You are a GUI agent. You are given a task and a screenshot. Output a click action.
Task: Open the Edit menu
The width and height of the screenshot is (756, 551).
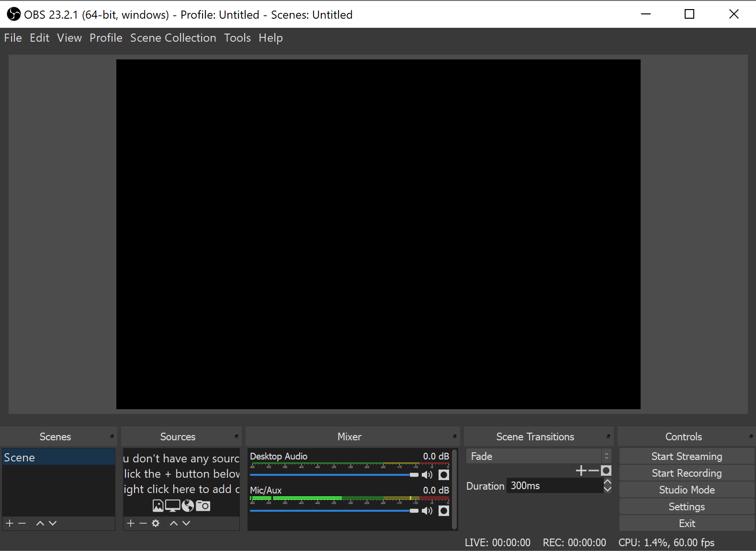pos(39,38)
